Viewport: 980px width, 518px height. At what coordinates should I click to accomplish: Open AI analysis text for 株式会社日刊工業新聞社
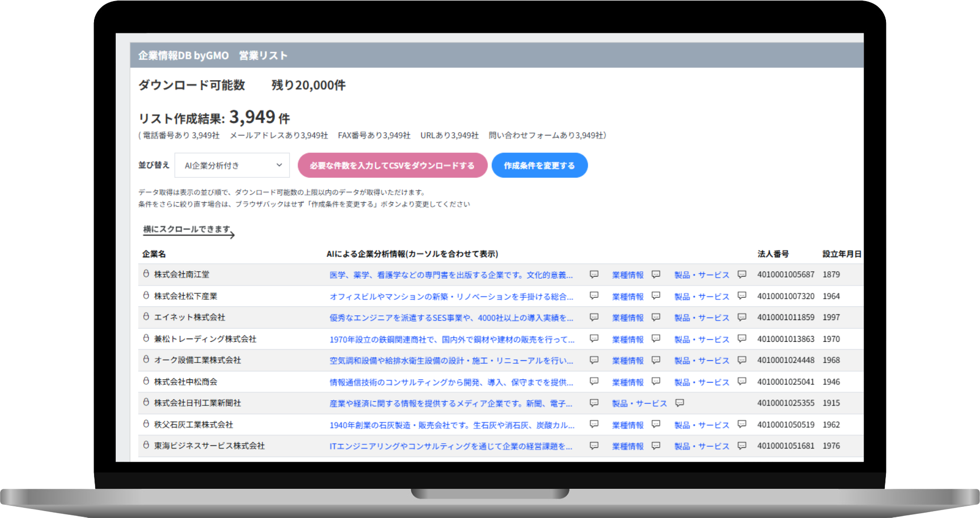[450, 403]
